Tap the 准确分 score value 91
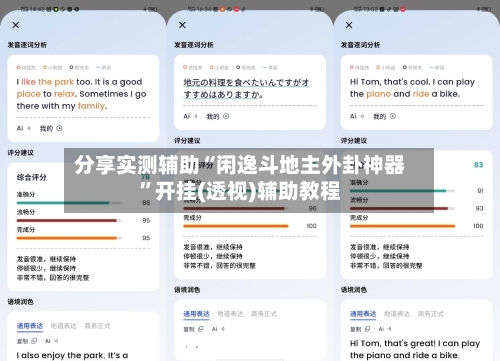The image size is (500, 361). [x=480, y=191]
